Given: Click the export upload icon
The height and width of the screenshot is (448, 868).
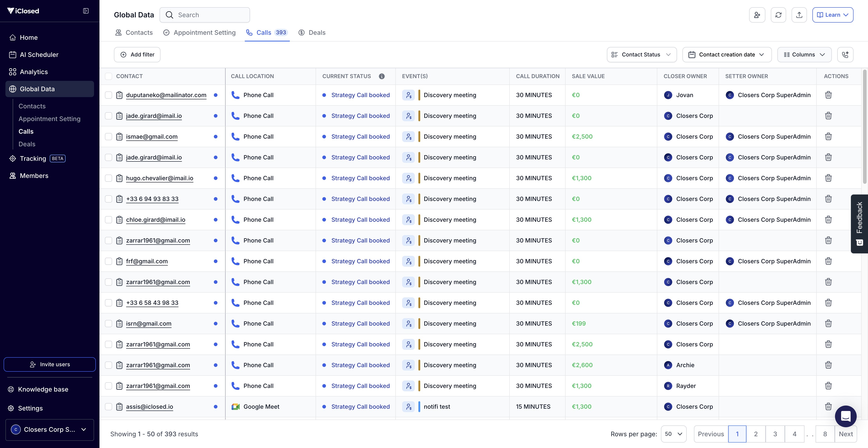Looking at the screenshot, I should point(799,15).
